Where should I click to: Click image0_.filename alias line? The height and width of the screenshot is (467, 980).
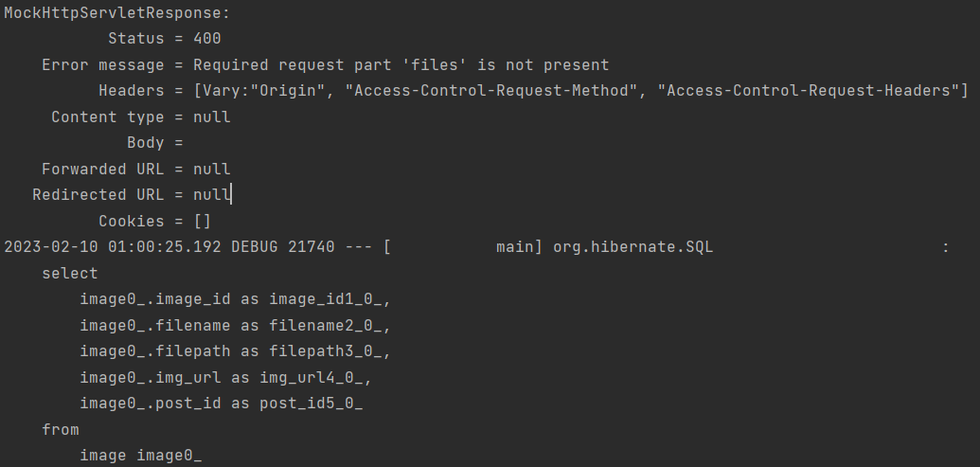coord(235,326)
